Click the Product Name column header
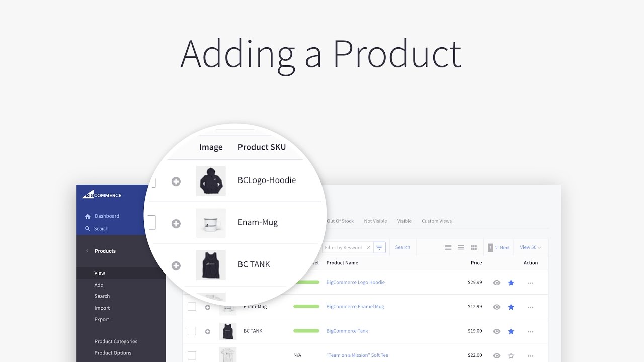This screenshot has width=644, height=362. tap(342, 263)
